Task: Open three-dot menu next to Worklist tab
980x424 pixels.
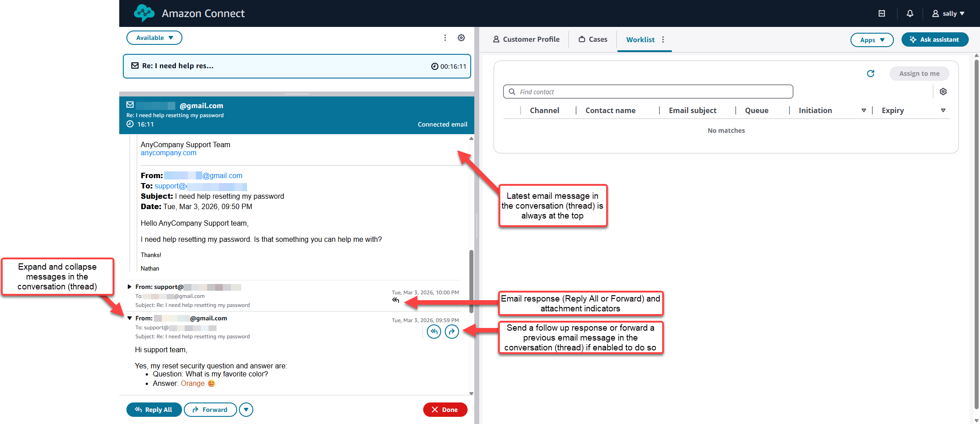Action: click(x=663, y=39)
